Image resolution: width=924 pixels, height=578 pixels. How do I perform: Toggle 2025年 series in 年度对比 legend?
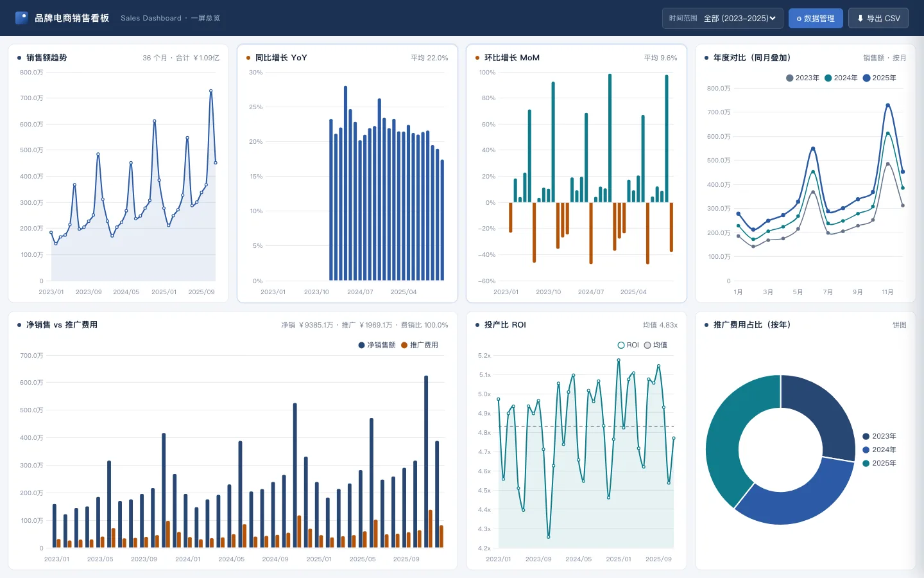click(x=880, y=78)
